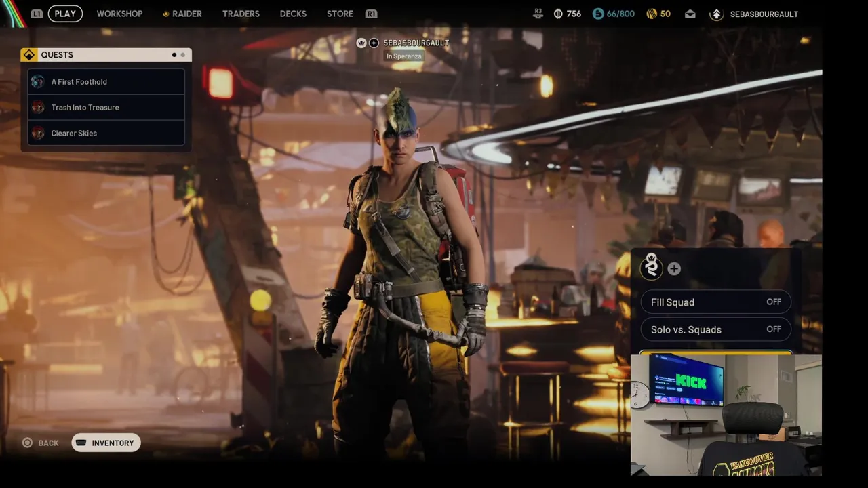The width and height of the screenshot is (868, 488).
Task: Click the Clearer Skies quest giver portrait
Action: (x=38, y=134)
